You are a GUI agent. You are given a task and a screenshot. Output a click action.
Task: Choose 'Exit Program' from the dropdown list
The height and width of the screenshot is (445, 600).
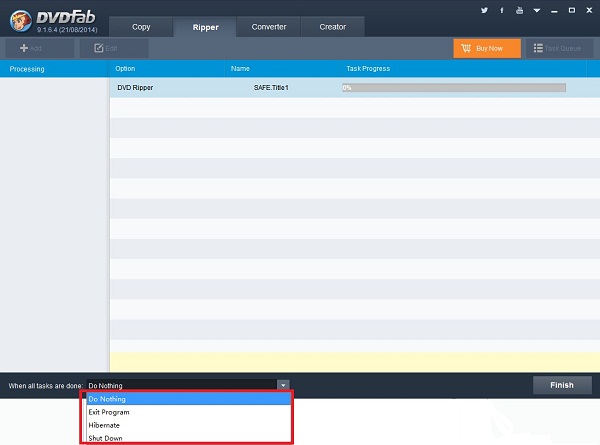[x=189, y=412]
